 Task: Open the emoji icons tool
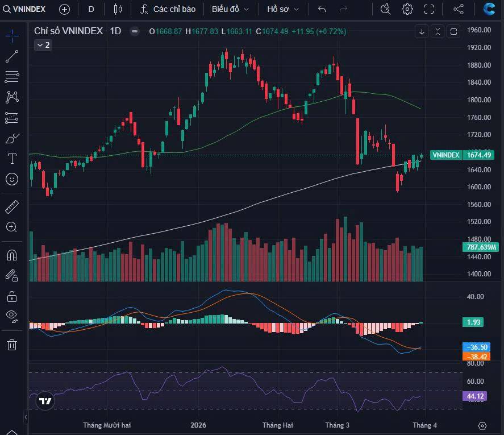(x=12, y=179)
